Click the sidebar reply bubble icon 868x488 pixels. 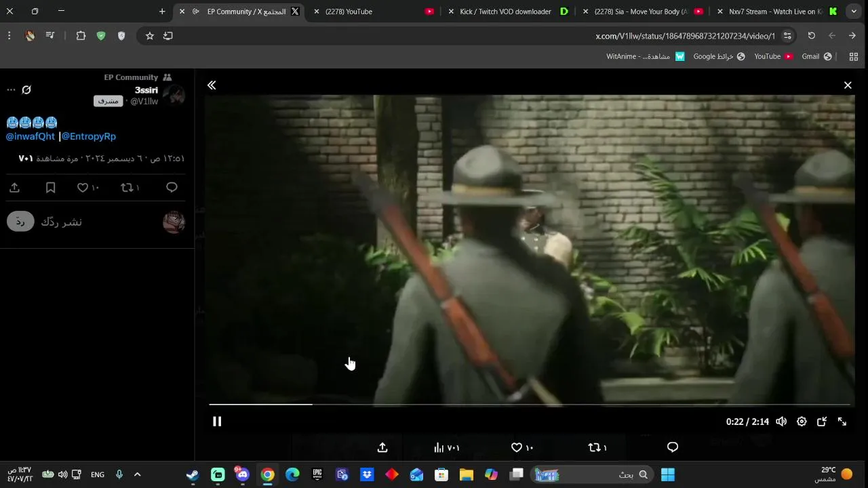click(x=172, y=188)
